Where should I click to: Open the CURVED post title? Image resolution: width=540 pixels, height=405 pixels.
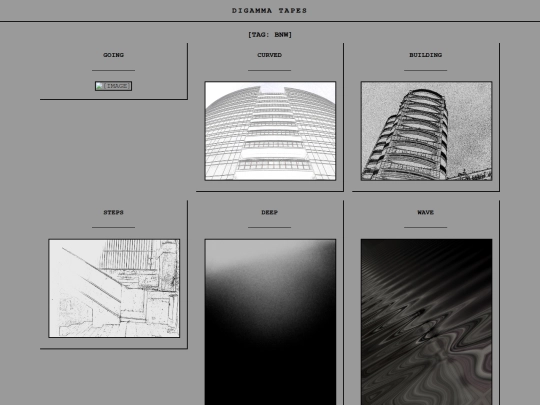pos(269,55)
